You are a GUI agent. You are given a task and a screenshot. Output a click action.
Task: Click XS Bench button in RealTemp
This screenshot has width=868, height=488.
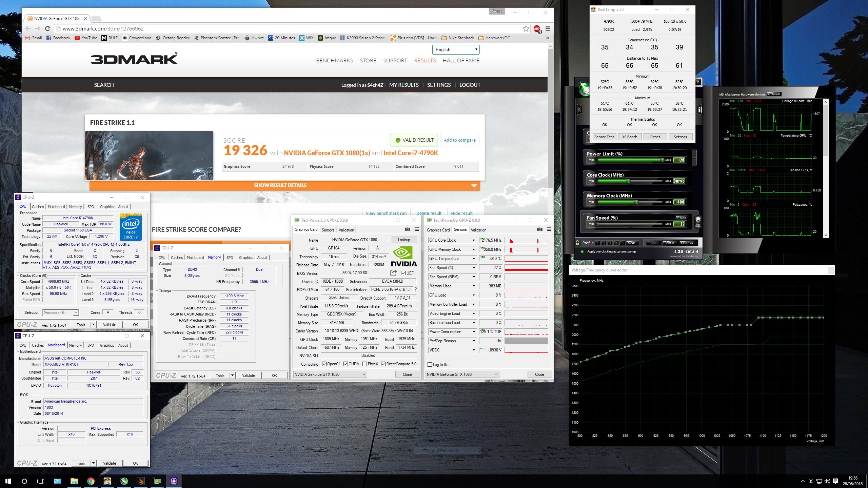tap(630, 137)
